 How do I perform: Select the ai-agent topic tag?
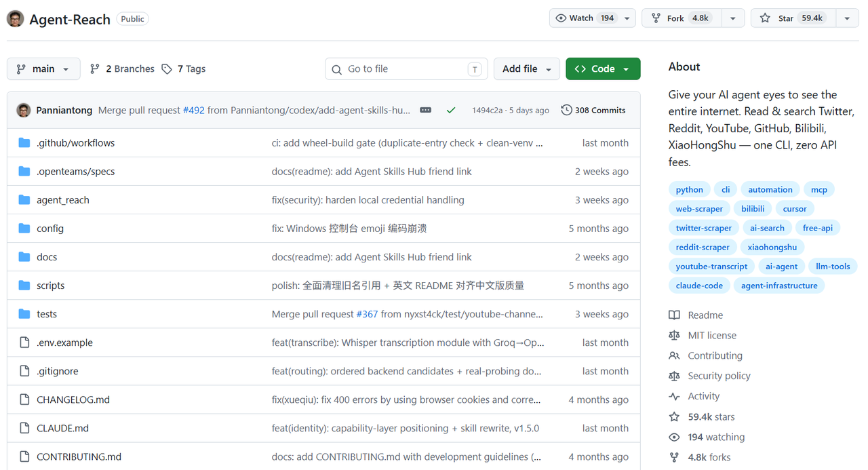[x=782, y=266]
